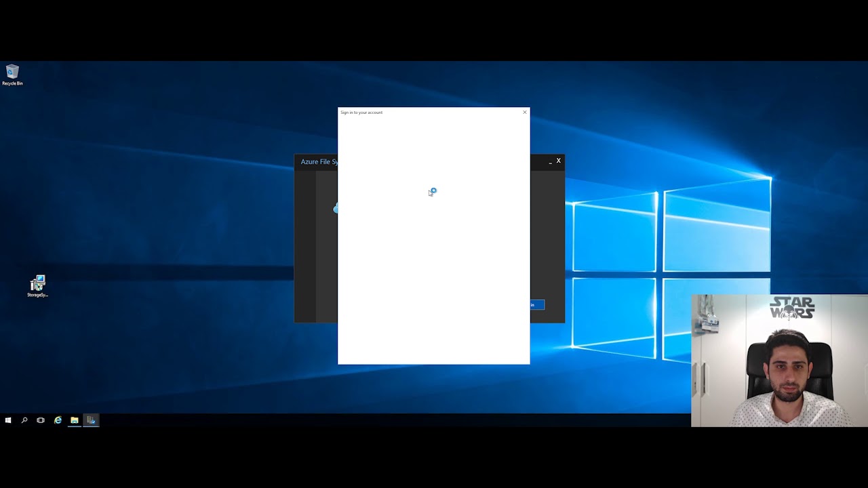
Task: Click the 'Sign in to your account' title text
Action: 361,113
